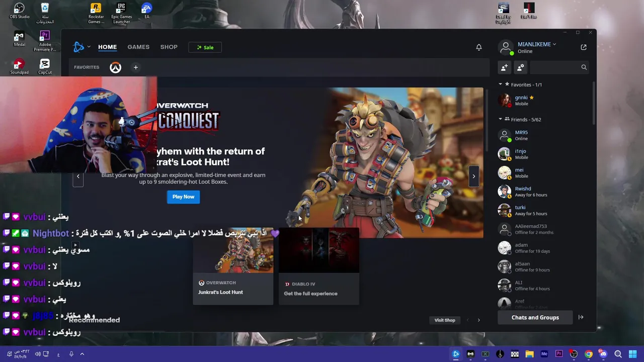The height and width of the screenshot is (362, 644).
Task: Click the friends list scrollbar
Action: (593, 103)
